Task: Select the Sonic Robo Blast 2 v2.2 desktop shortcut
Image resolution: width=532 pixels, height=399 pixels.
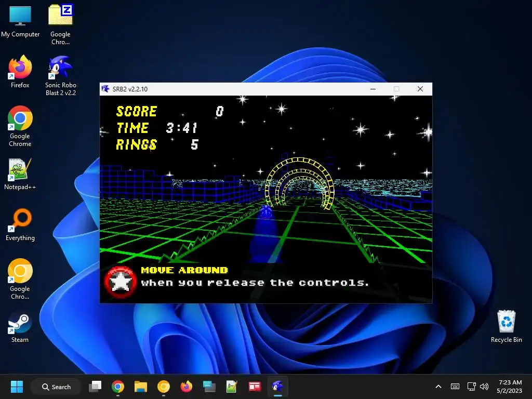Action: [60, 75]
